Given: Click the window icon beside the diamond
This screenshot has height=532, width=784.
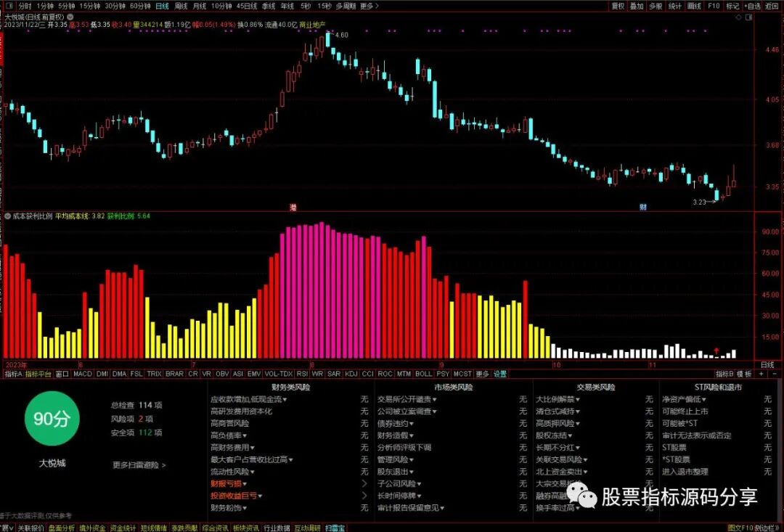Looking at the screenshot, I should (x=748, y=17).
